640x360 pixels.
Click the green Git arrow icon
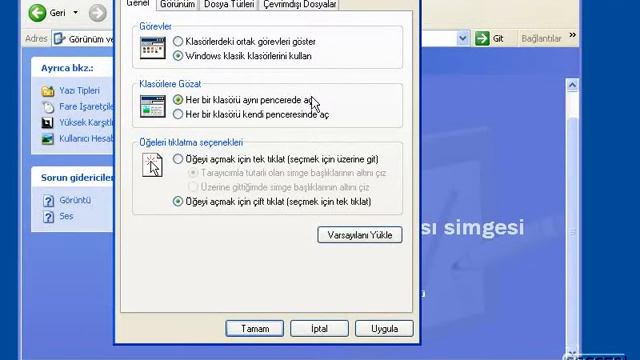482,38
